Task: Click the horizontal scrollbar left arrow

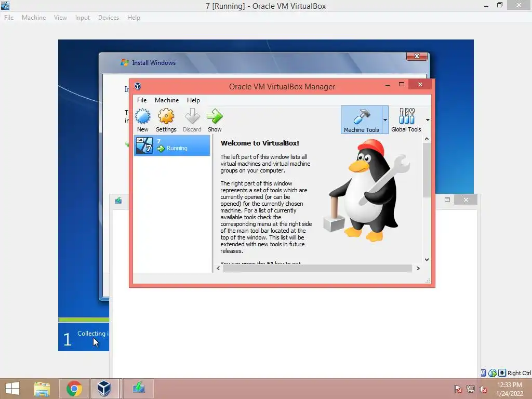Action: [218, 269]
